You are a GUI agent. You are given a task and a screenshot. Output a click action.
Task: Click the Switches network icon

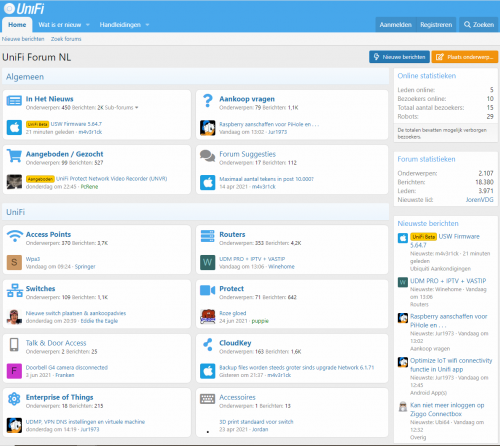(15, 290)
